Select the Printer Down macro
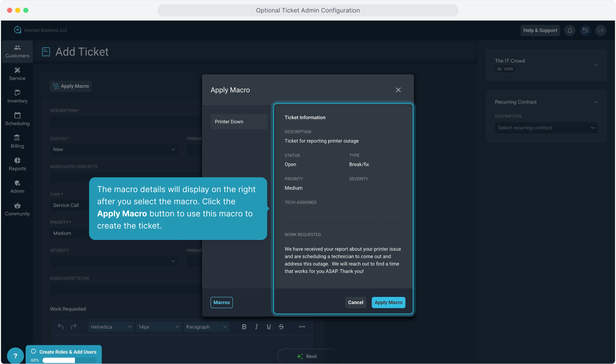The width and height of the screenshot is (616, 364). coord(239,122)
